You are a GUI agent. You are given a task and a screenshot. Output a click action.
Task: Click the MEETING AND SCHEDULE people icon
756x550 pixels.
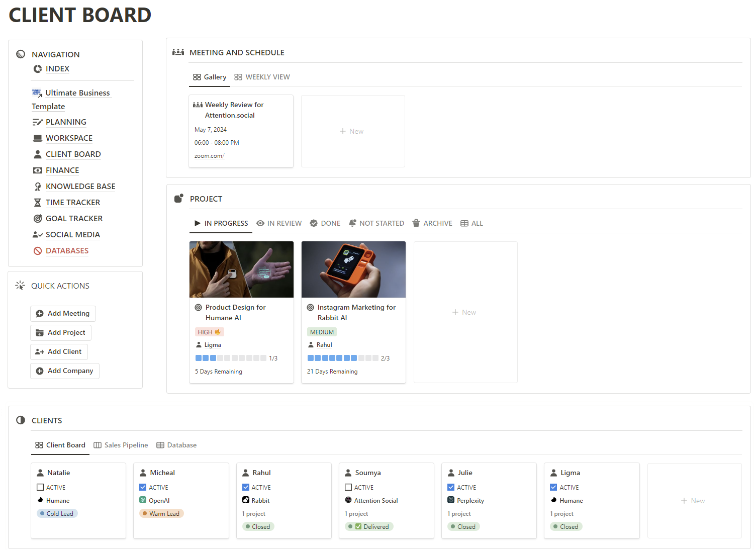(178, 52)
